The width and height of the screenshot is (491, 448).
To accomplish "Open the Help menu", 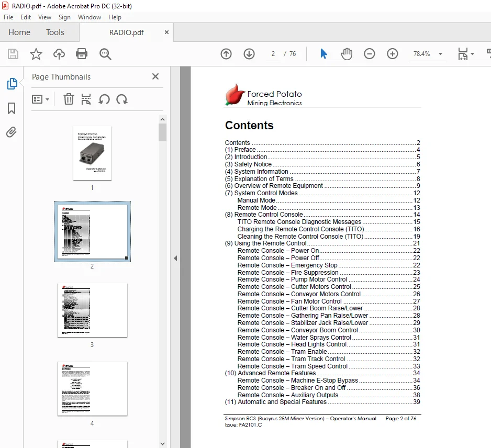I will (x=115, y=17).
